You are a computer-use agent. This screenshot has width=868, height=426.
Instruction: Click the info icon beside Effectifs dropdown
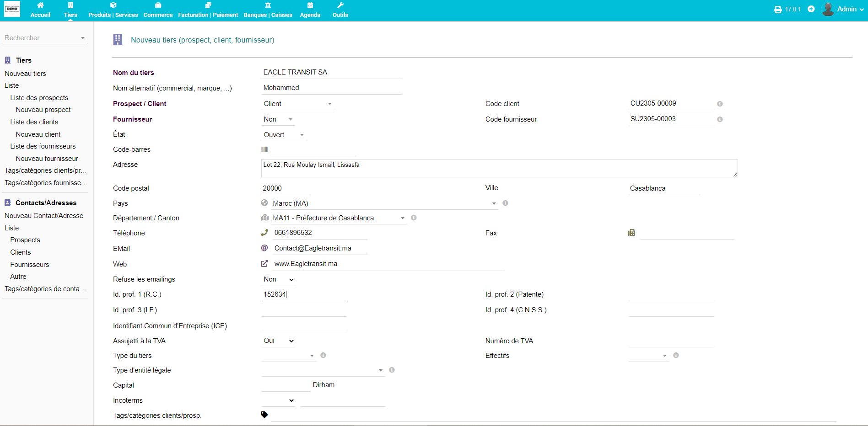(x=676, y=355)
